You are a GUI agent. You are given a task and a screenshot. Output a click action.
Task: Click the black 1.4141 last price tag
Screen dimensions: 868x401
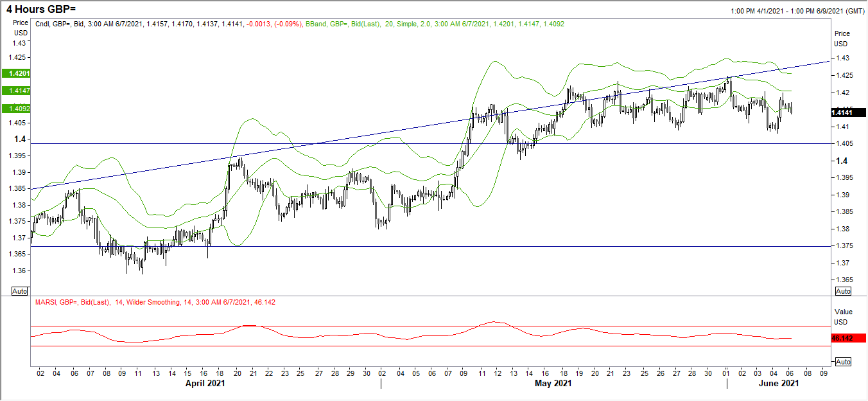[x=842, y=112]
